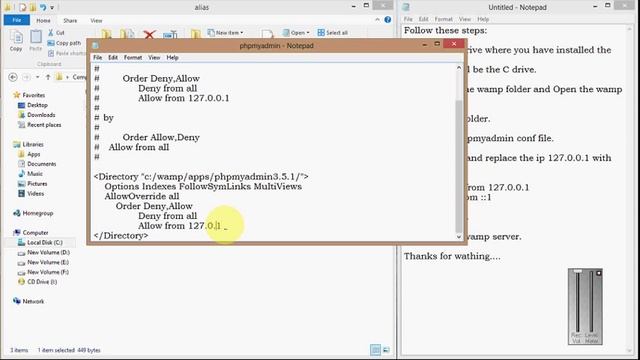Image resolution: width=640 pixels, height=360 pixels.
Task: Select Local Disk (C:) in navigation pane
Action: pos(40,242)
